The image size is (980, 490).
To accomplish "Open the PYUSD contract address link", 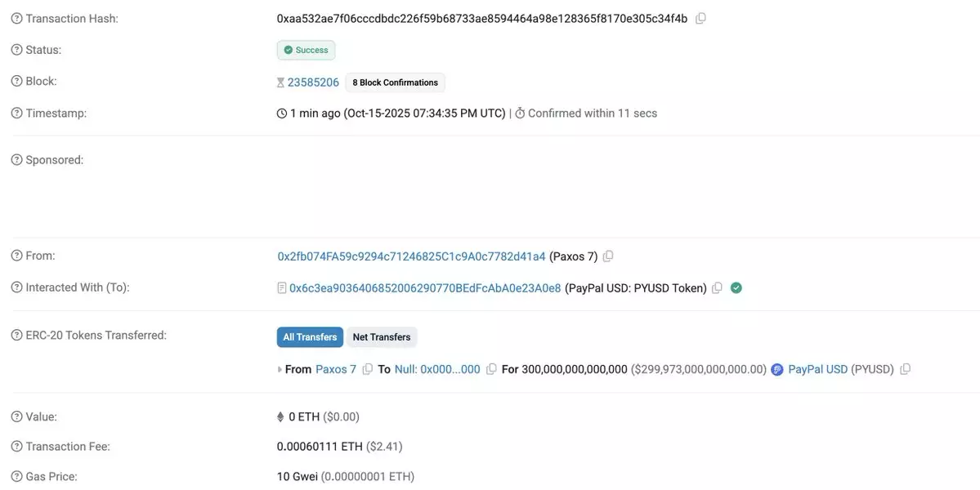I will pyautogui.click(x=425, y=288).
